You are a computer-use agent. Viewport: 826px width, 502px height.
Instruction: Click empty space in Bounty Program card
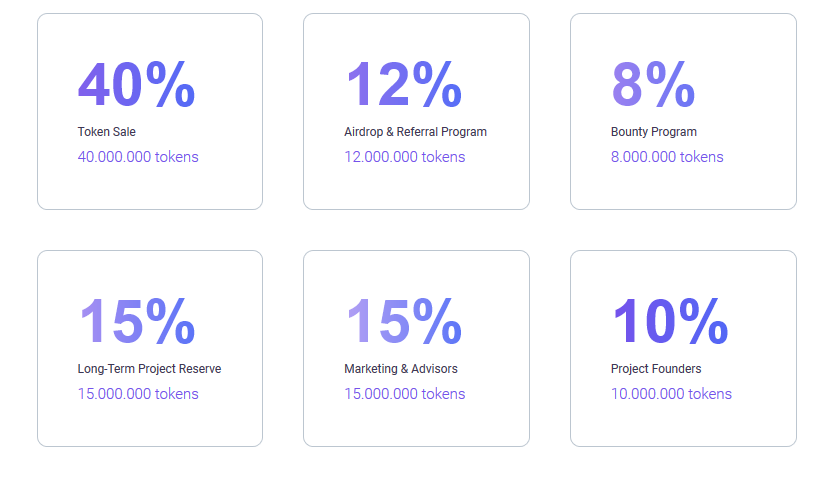click(750, 185)
